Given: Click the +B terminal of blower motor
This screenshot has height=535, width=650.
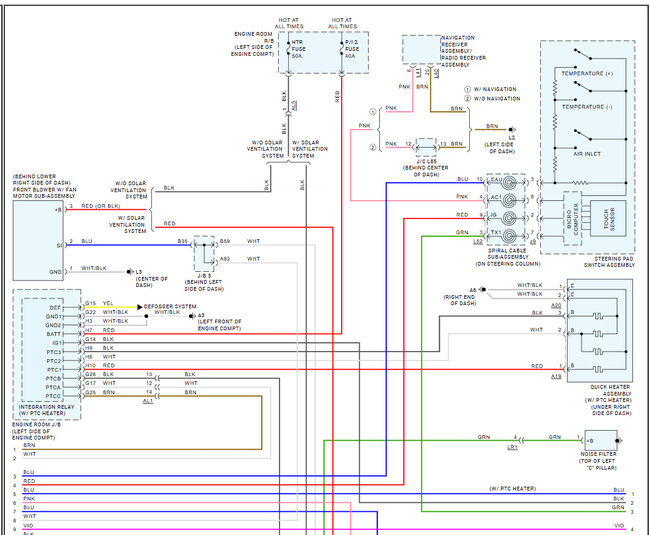Looking at the screenshot, I should pyautogui.click(x=58, y=210).
